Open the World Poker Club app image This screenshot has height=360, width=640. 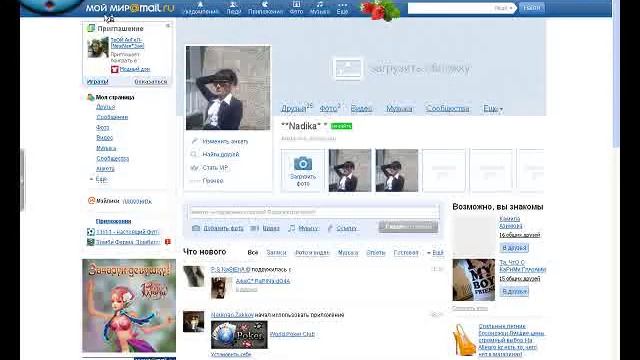click(x=239, y=335)
